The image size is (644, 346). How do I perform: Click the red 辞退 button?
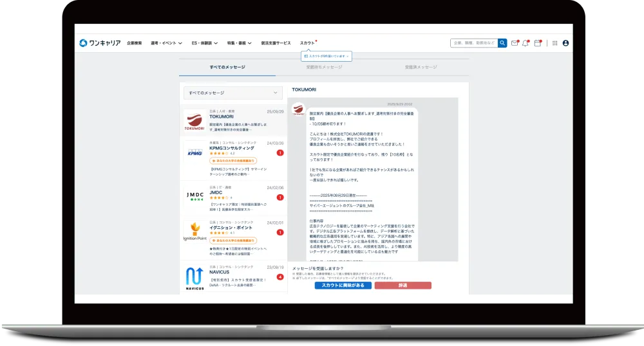click(x=402, y=285)
